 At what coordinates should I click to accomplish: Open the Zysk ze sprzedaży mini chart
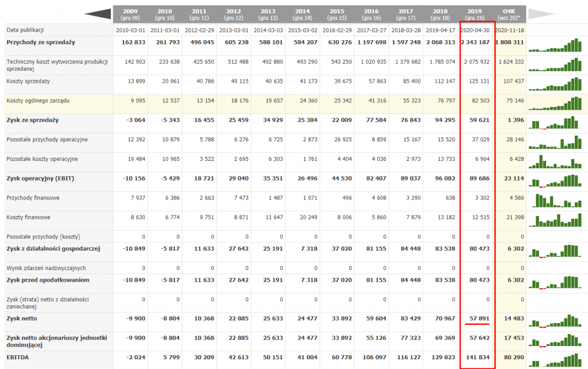tap(555, 123)
